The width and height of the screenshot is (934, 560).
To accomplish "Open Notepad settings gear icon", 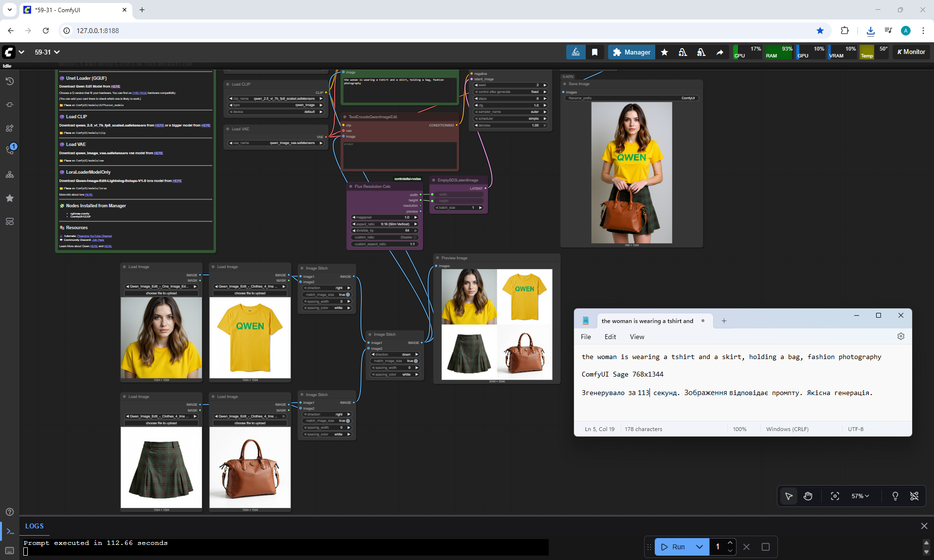I will click(x=900, y=336).
